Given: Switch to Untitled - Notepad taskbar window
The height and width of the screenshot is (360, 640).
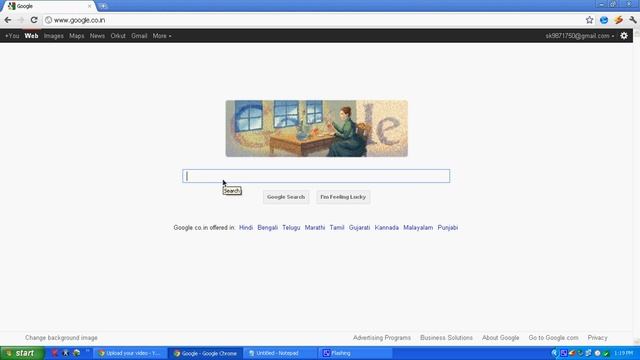Looking at the screenshot, I should [x=280, y=353].
